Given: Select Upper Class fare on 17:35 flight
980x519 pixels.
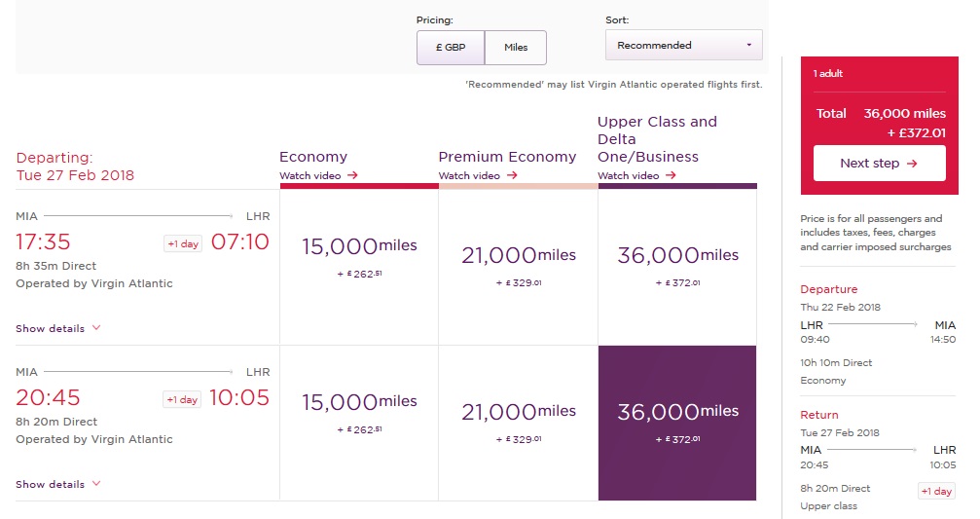Looking at the screenshot, I should tap(677, 267).
